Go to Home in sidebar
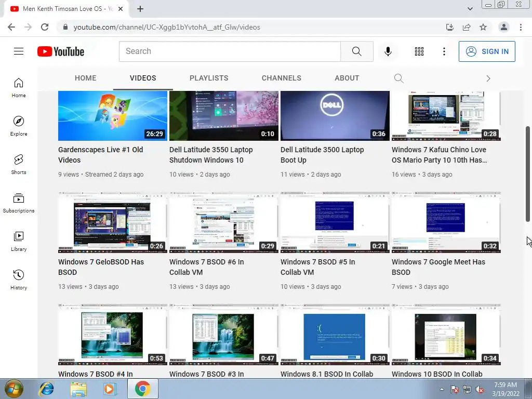 coord(19,87)
